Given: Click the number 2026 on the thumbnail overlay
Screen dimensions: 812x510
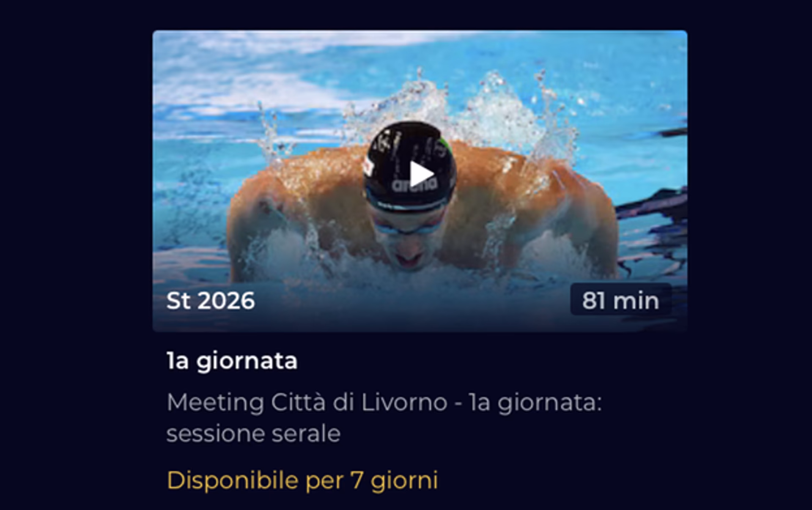Looking at the screenshot, I should [x=226, y=301].
